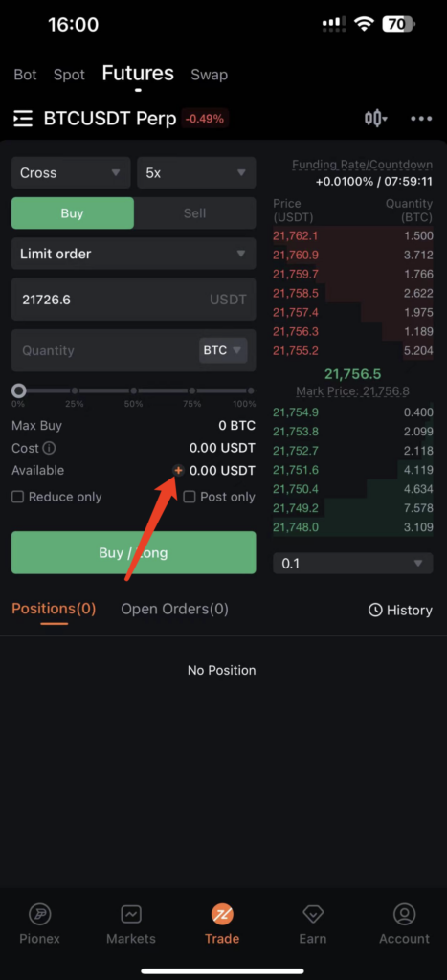Tap the orange plus icon beside Available
The height and width of the screenshot is (980, 447).
click(178, 470)
